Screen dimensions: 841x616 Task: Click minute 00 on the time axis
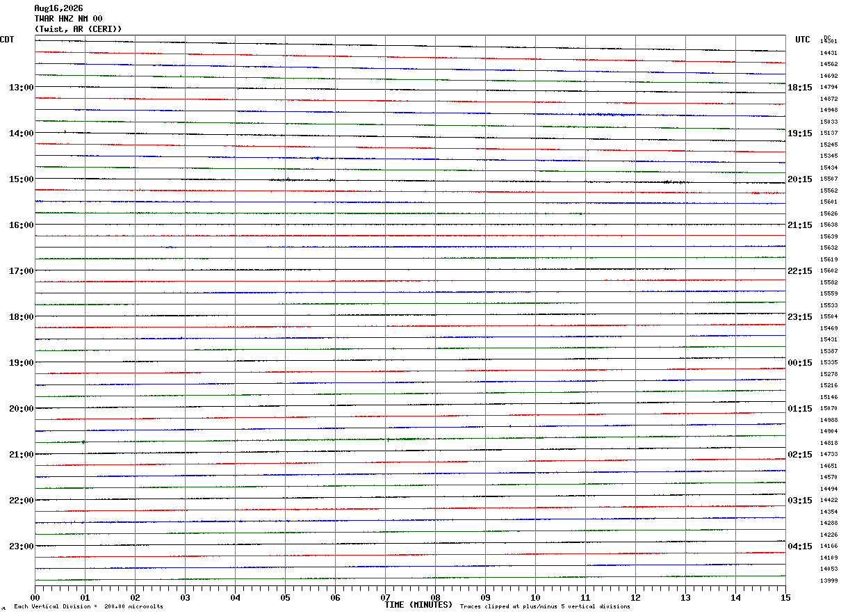click(35, 597)
